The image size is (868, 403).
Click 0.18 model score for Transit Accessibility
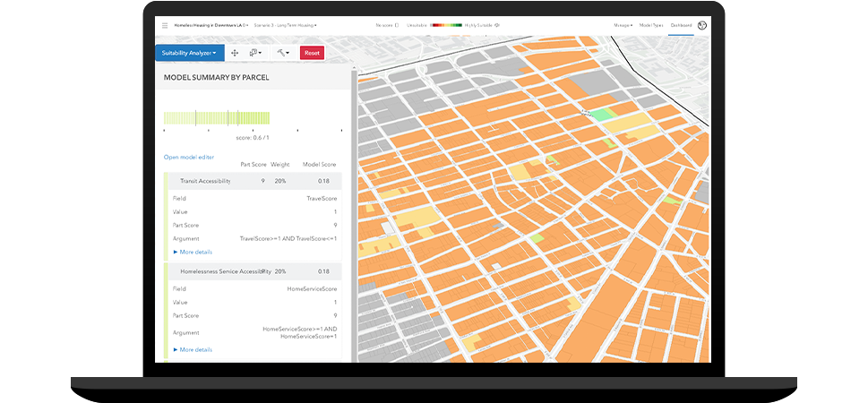(323, 181)
